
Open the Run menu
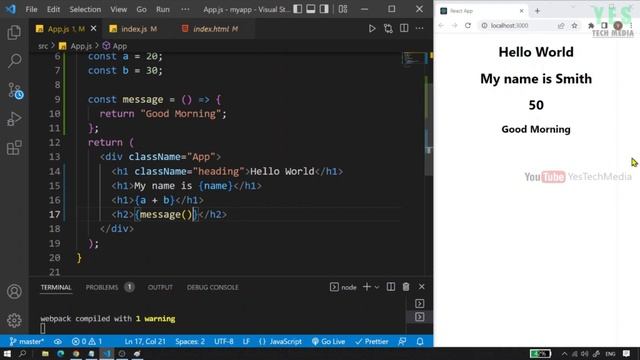[162, 9]
